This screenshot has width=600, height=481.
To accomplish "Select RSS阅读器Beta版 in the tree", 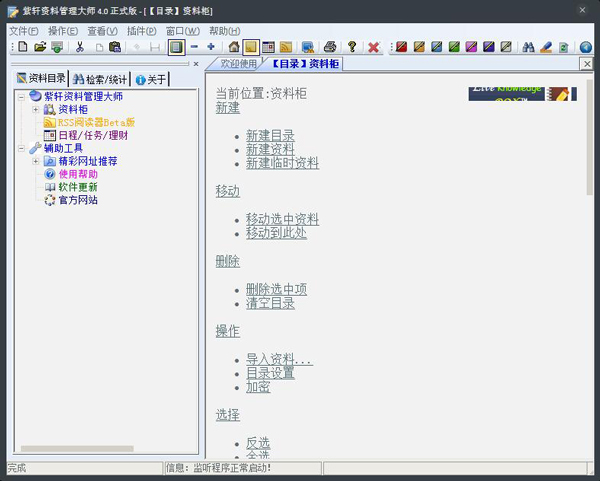I will 96,122.
